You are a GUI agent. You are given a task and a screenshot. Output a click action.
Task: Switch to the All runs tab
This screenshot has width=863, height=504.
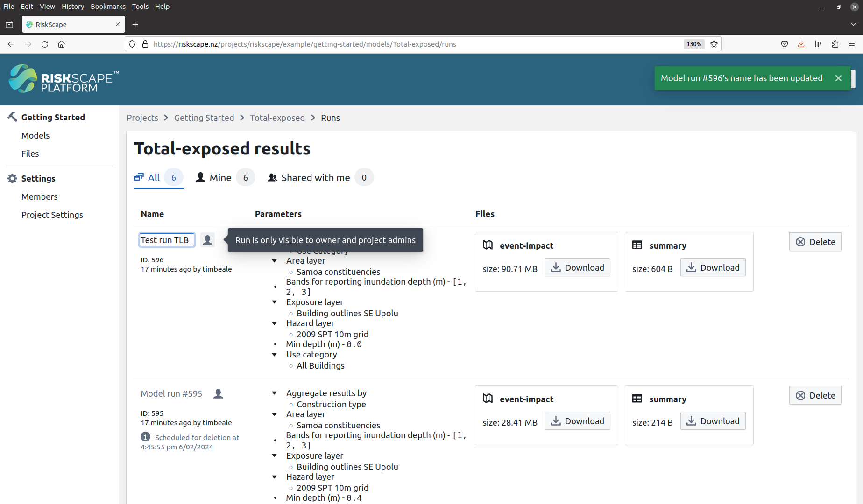click(x=158, y=177)
